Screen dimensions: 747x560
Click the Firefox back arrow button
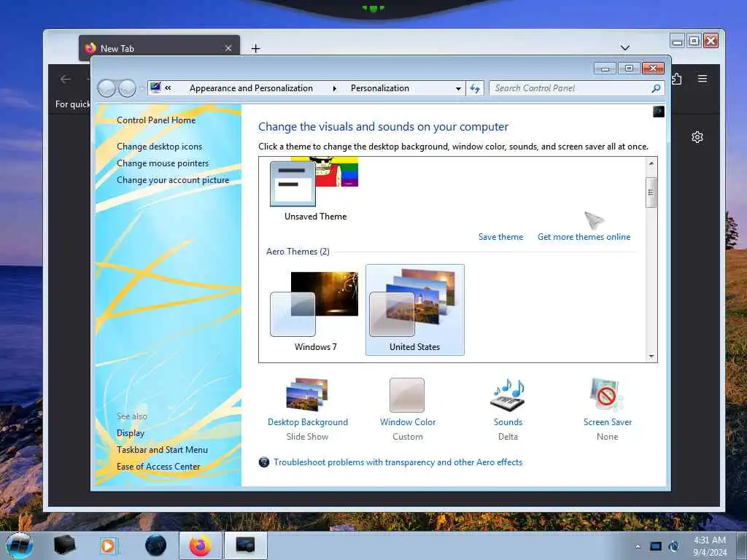[66, 79]
